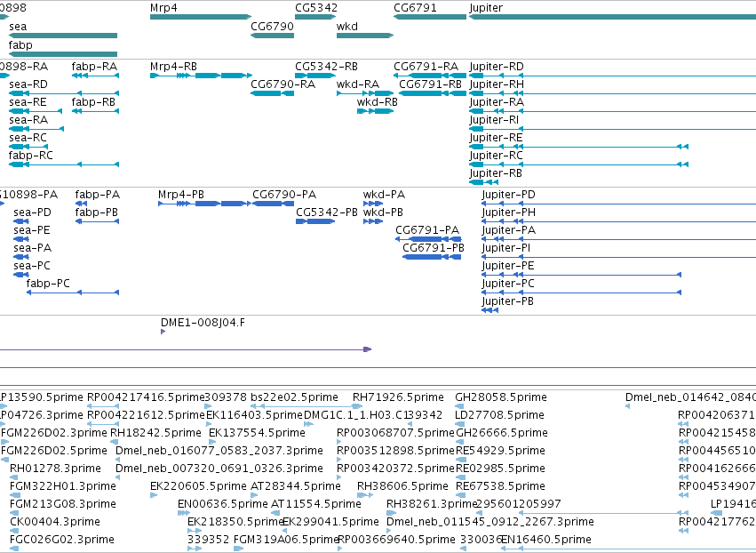
Task: Select protein sea-PD label
Action: 32,212
